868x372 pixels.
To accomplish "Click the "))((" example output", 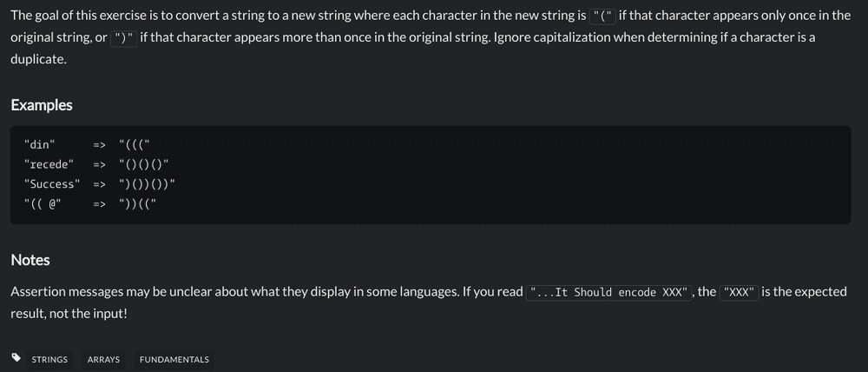I will pyautogui.click(x=138, y=204).
